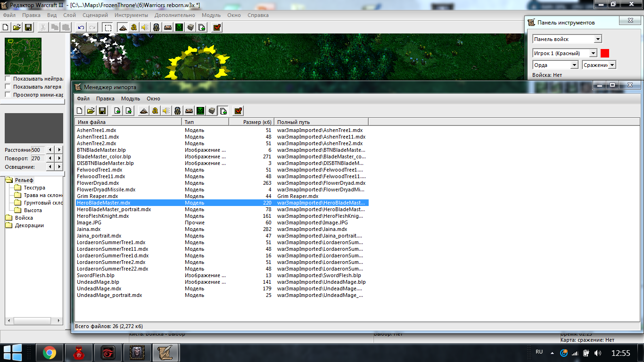Open Terrain editor from main editor toolbar

coord(123,27)
